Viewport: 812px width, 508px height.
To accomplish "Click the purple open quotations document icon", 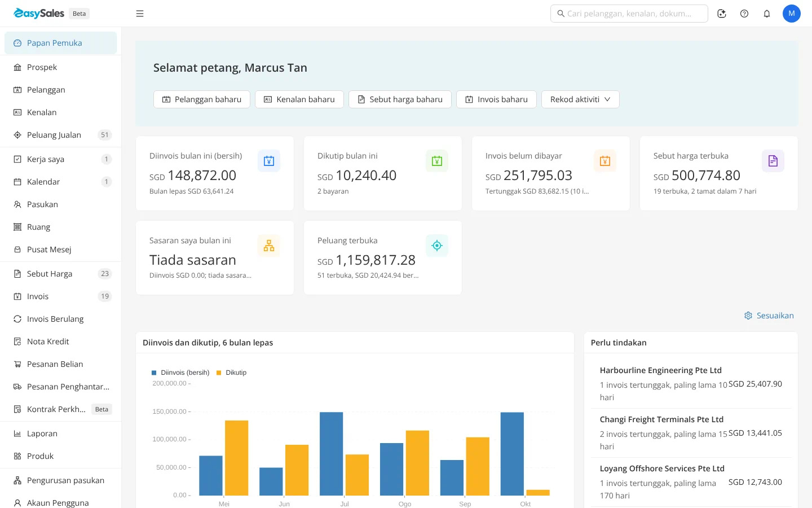I will [773, 161].
